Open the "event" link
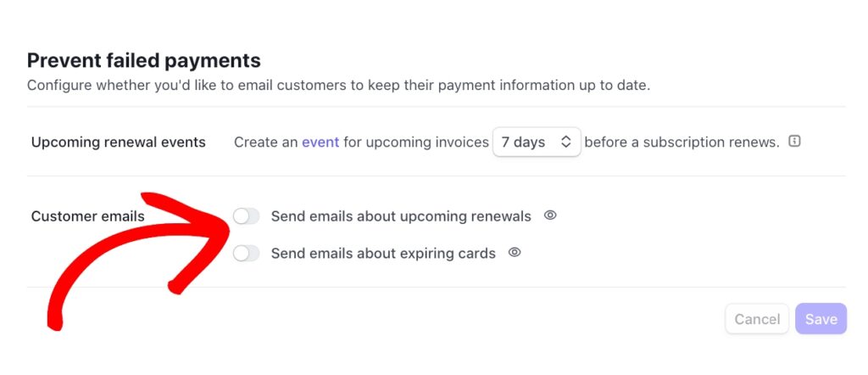 320,143
